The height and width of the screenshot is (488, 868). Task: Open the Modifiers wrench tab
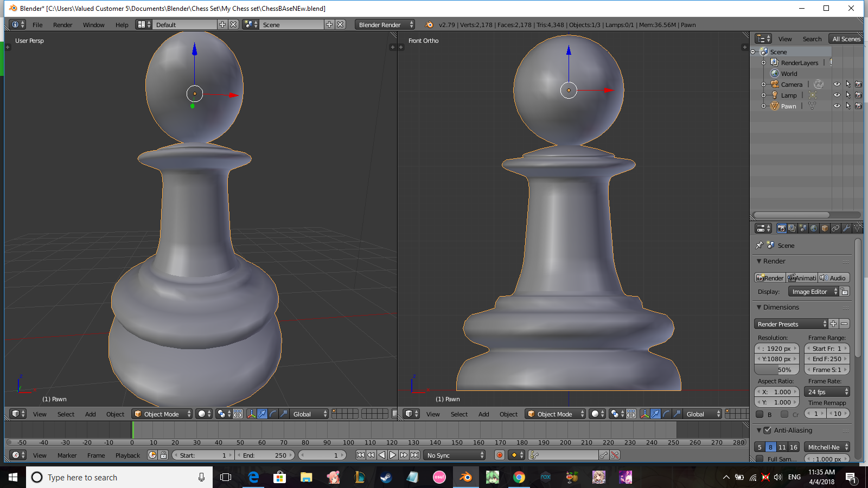pyautogui.click(x=846, y=228)
